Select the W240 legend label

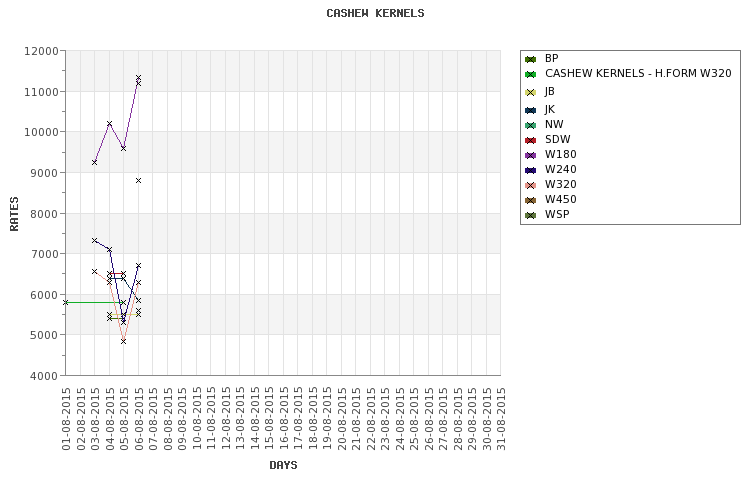[x=561, y=169]
